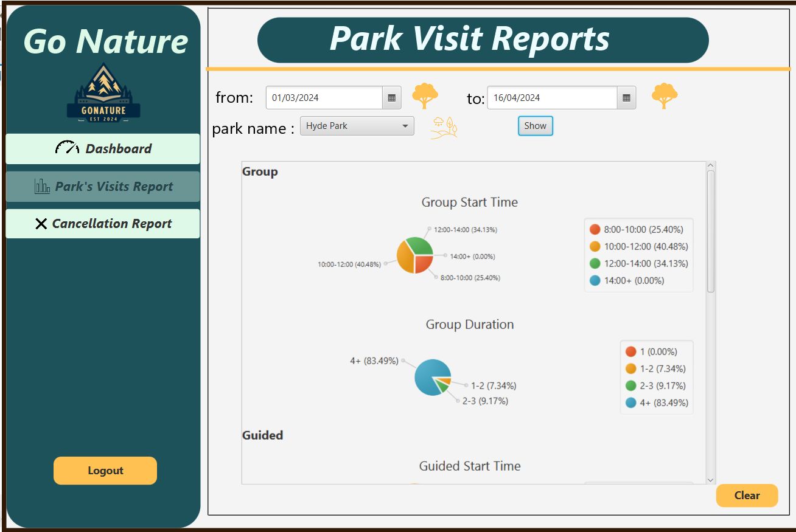Image resolution: width=796 pixels, height=532 pixels.
Task: Click the 8:00-10:00 (25.40%) pie label
Action: click(470, 278)
